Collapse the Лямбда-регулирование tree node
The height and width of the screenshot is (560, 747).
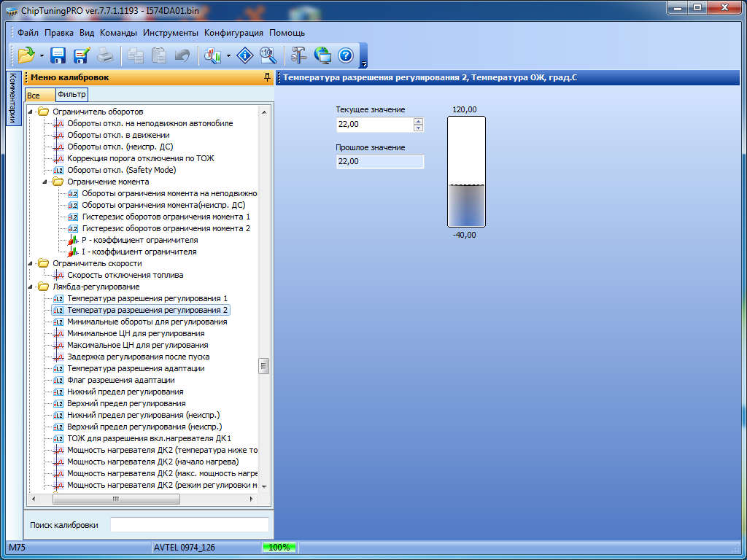tap(31, 287)
